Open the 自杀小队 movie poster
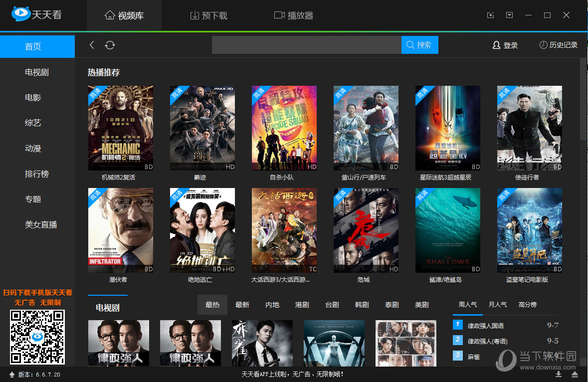The image size is (588, 382). [x=284, y=128]
